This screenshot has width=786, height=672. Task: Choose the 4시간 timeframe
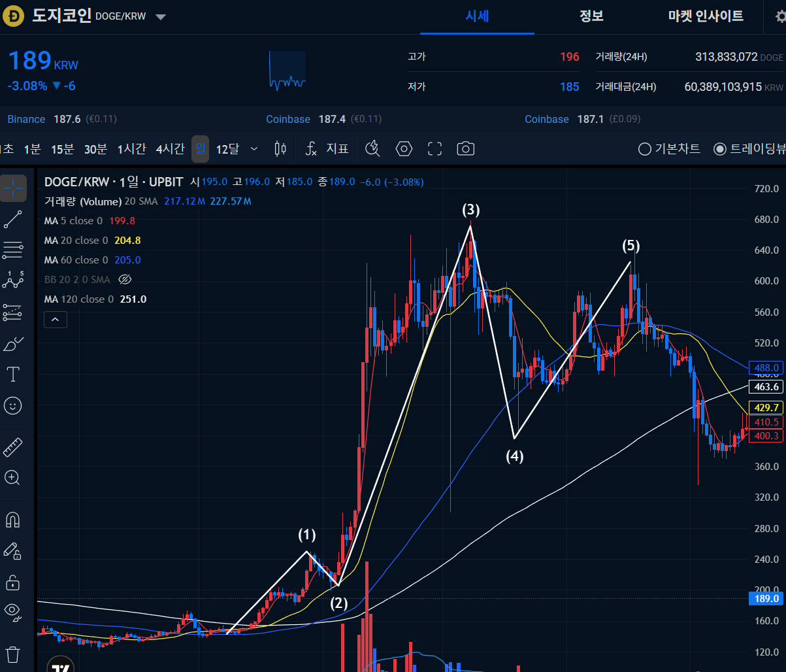pos(170,149)
